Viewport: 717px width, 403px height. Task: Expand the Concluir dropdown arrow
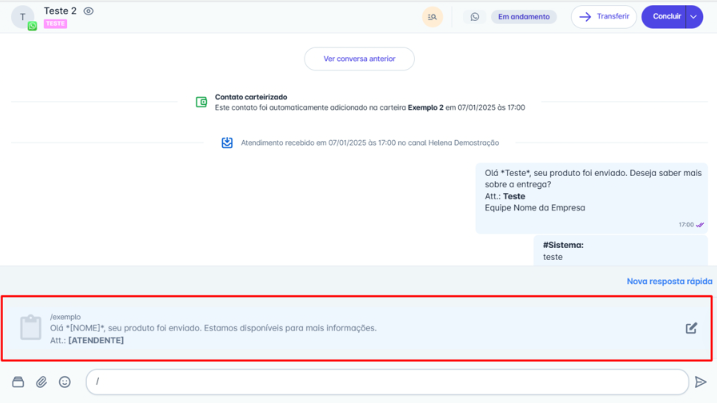click(x=694, y=17)
